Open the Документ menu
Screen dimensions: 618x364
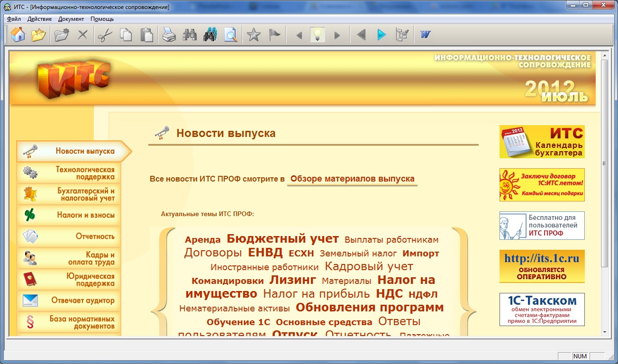point(71,19)
